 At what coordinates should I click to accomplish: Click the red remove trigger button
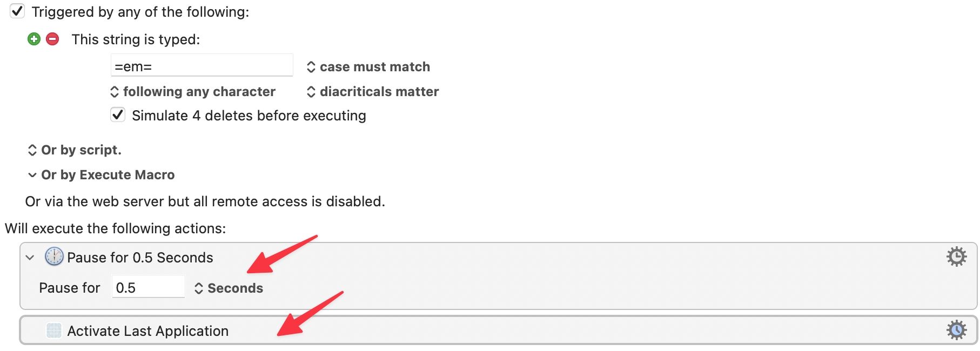pyautogui.click(x=52, y=39)
